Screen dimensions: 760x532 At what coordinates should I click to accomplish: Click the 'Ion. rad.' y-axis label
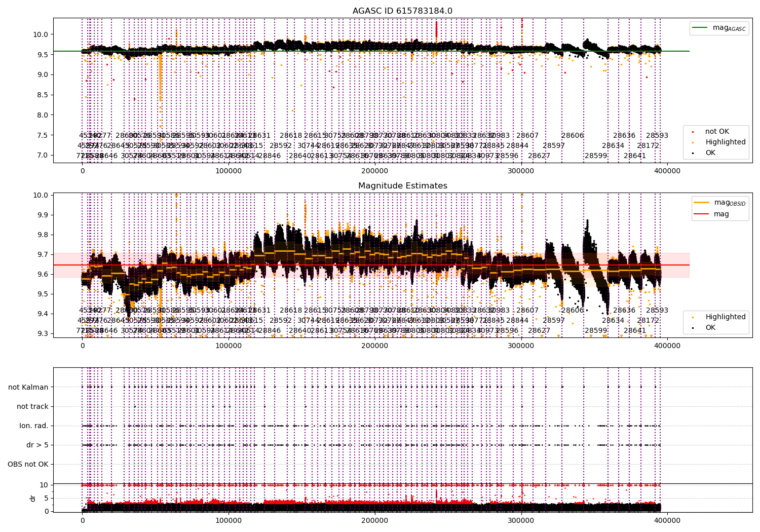34,426
